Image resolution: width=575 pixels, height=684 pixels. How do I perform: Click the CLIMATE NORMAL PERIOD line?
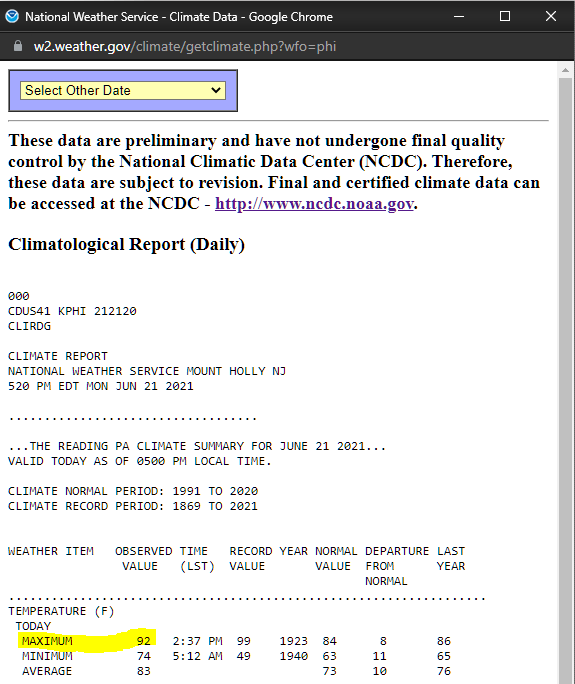click(133, 491)
